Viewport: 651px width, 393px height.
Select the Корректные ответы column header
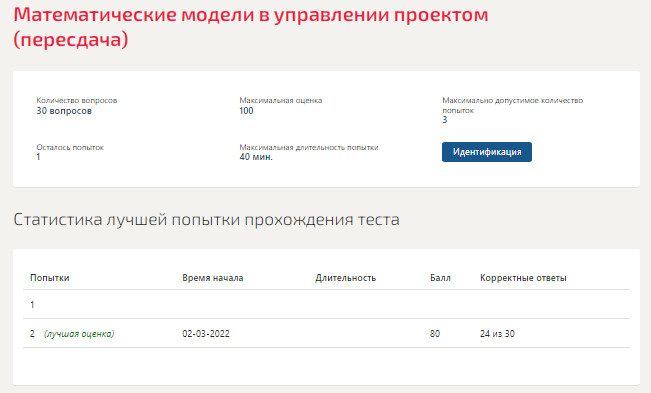tap(523, 278)
